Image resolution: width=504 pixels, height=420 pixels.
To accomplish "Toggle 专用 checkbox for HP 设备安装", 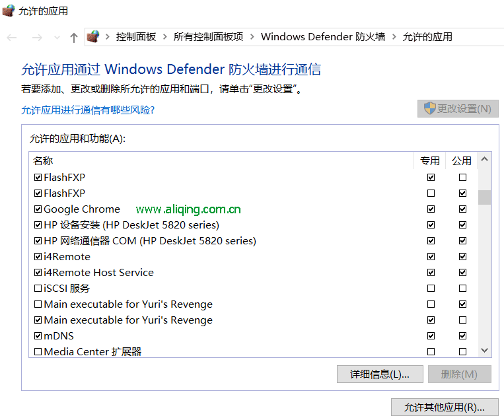I will coord(431,225).
